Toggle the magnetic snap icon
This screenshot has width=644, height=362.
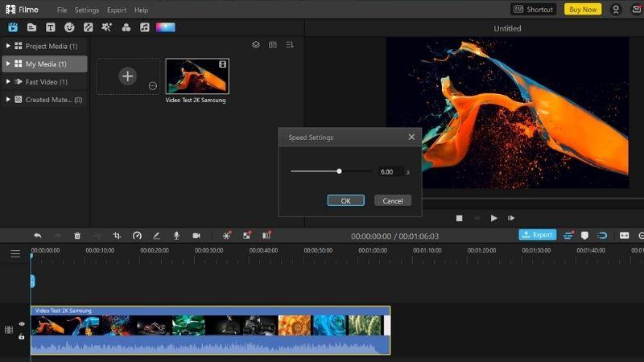(x=602, y=236)
